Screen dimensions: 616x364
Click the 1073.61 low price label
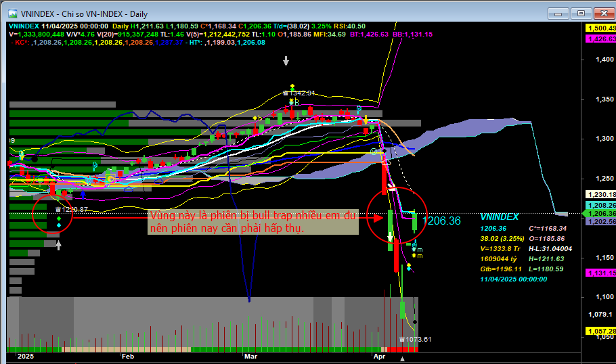(418, 339)
